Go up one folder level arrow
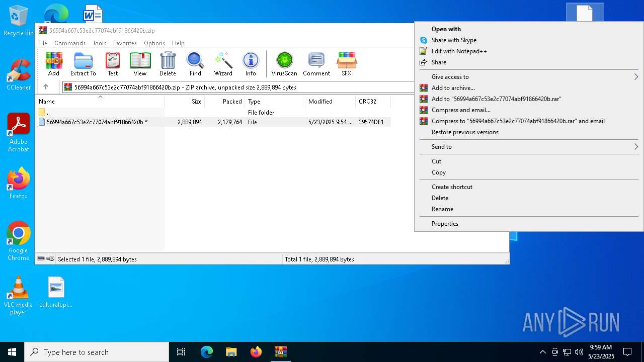The width and height of the screenshot is (644, 362). 46,87
